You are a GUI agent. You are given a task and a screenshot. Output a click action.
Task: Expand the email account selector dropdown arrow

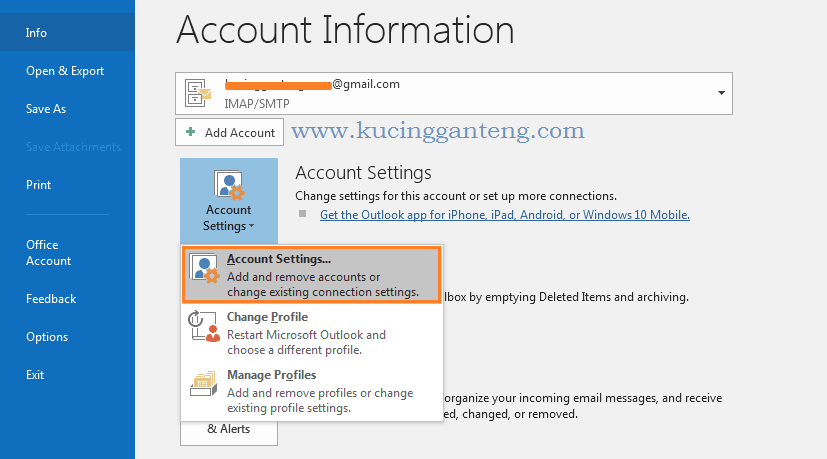tap(721, 93)
